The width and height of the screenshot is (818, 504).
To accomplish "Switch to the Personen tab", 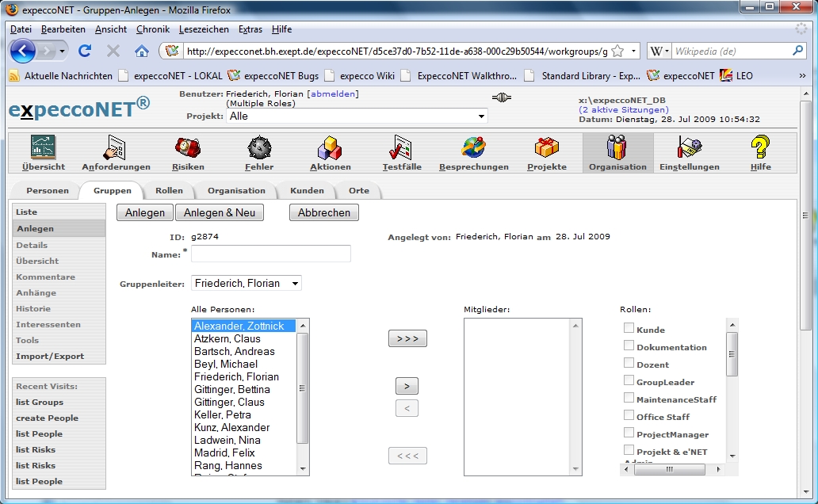I will pos(47,191).
